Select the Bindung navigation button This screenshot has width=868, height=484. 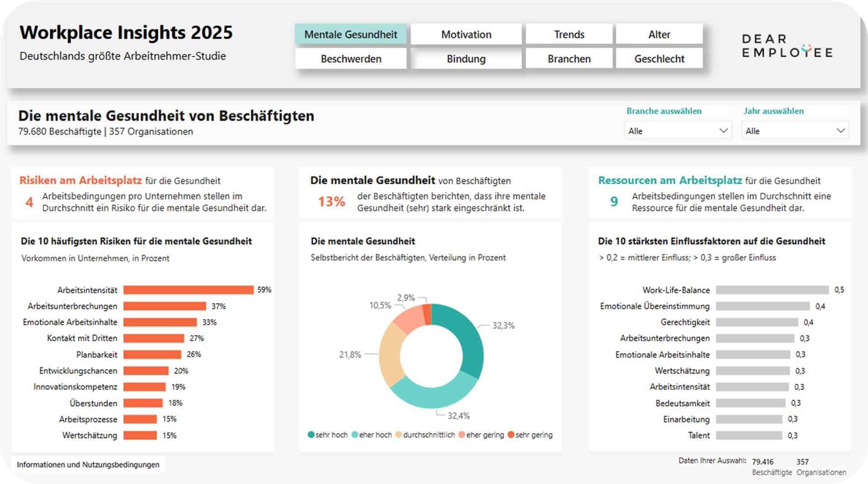click(x=466, y=58)
